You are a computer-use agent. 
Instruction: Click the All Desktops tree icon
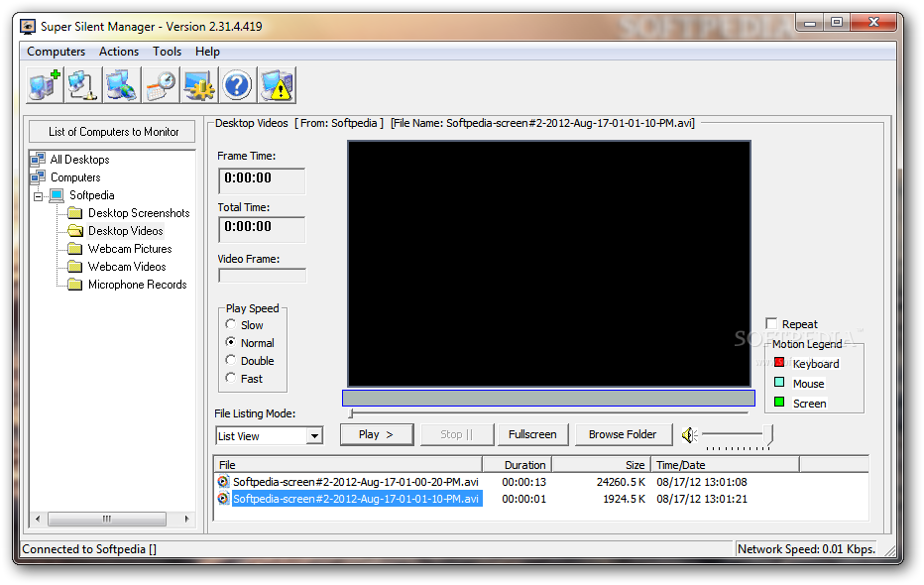(39, 159)
